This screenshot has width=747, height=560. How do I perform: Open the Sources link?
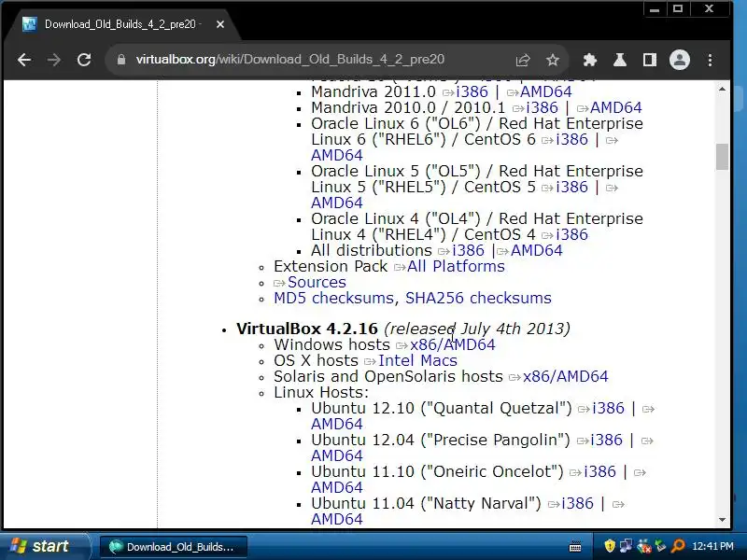317,283
